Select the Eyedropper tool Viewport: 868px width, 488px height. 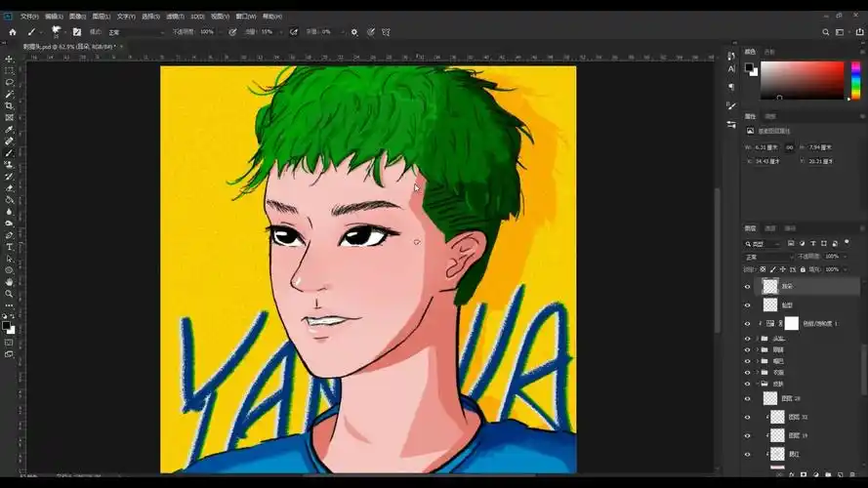pyautogui.click(x=10, y=129)
